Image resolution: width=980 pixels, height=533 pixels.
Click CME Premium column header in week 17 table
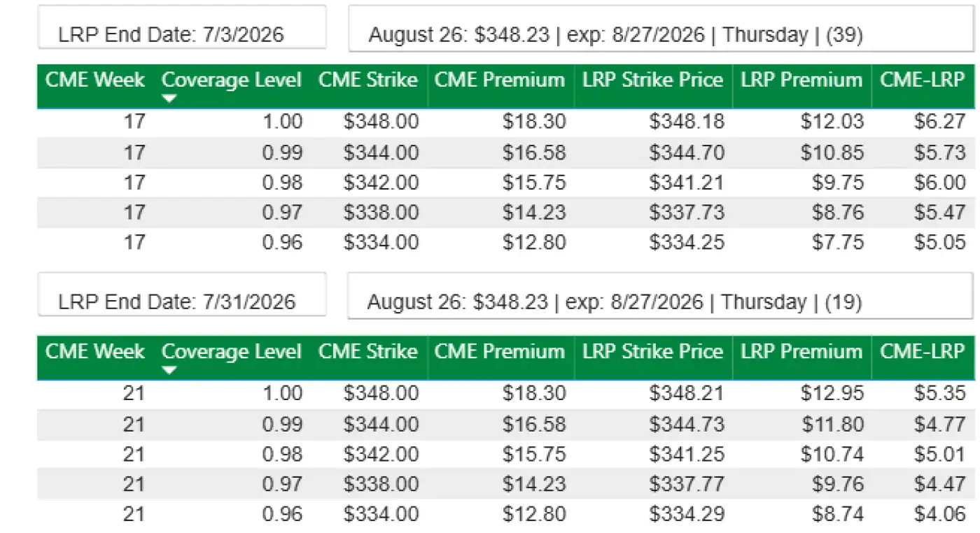[500, 80]
